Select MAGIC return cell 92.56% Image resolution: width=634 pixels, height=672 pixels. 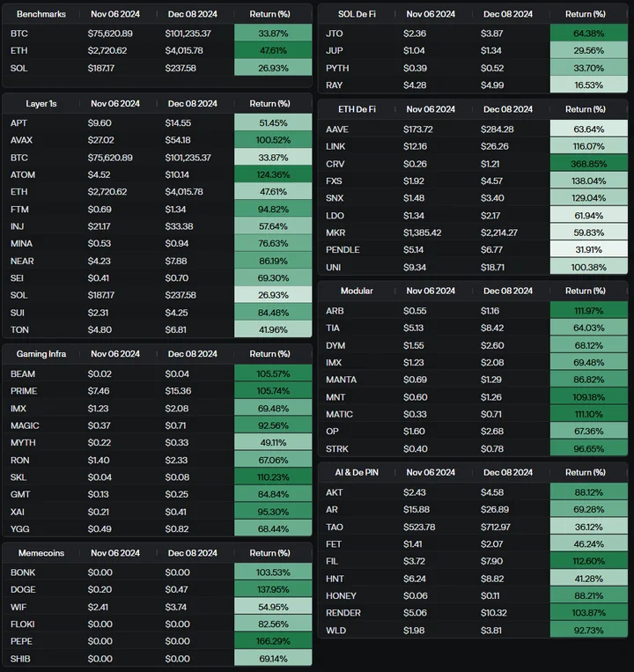273,425
